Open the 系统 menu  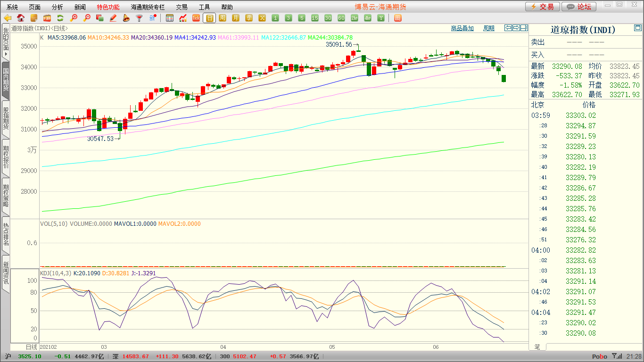coord(12,7)
